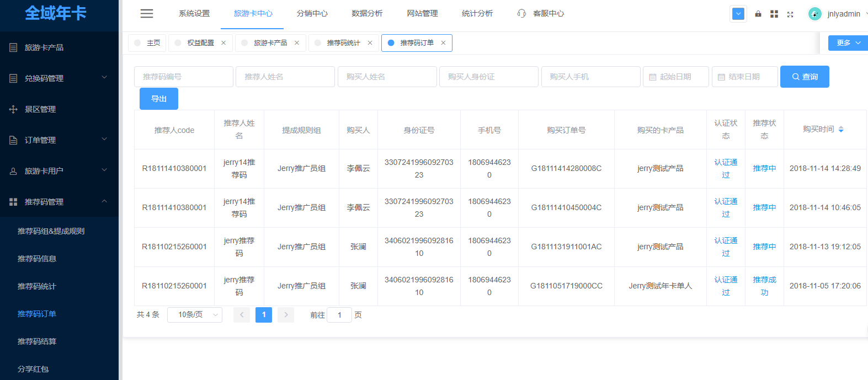This screenshot has width=868, height=380.
Task: Close the 推荐码统计 tab
Action: pyautogui.click(x=370, y=43)
